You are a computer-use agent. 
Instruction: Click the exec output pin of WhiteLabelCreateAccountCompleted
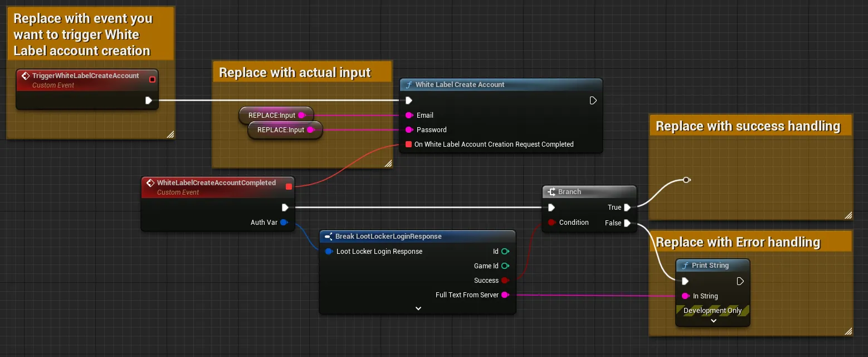tap(285, 208)
